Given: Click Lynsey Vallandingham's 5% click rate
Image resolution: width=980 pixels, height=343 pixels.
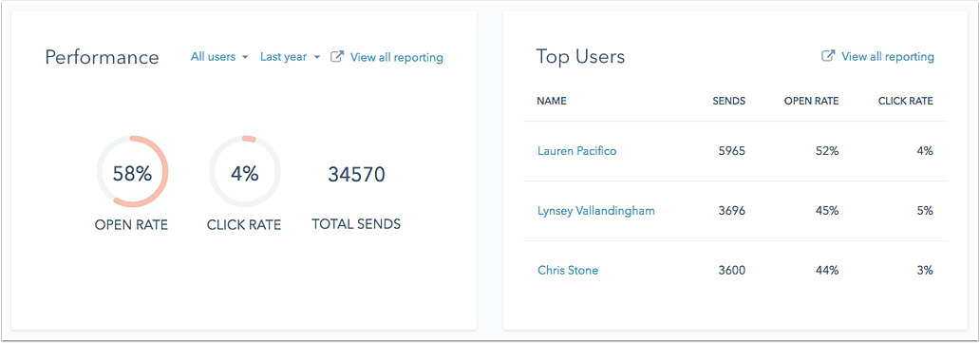Looking at the screenshot, I should point(925,211).
